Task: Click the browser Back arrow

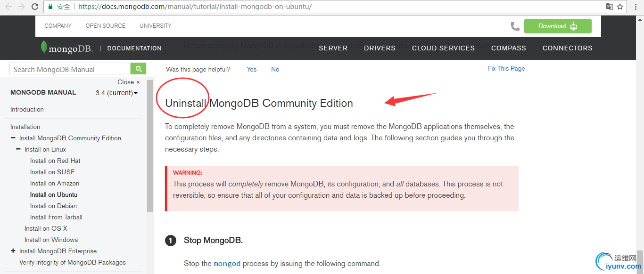Action: 8,7
